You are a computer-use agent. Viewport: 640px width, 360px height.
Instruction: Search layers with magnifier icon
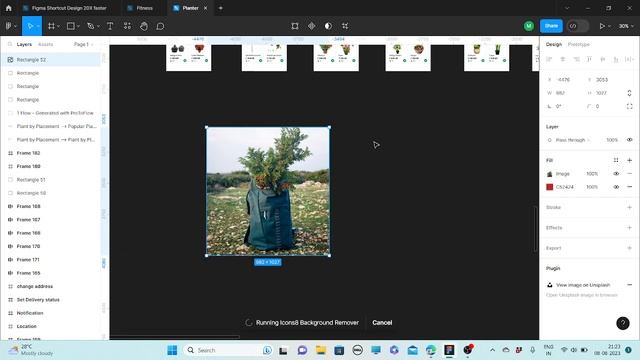tap(10, 44)
